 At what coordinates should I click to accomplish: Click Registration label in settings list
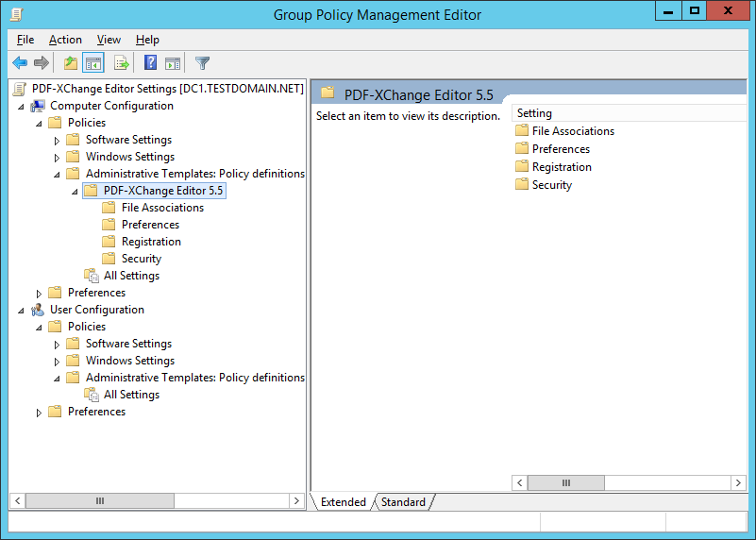pyautogui.click(x=562, y=167)
